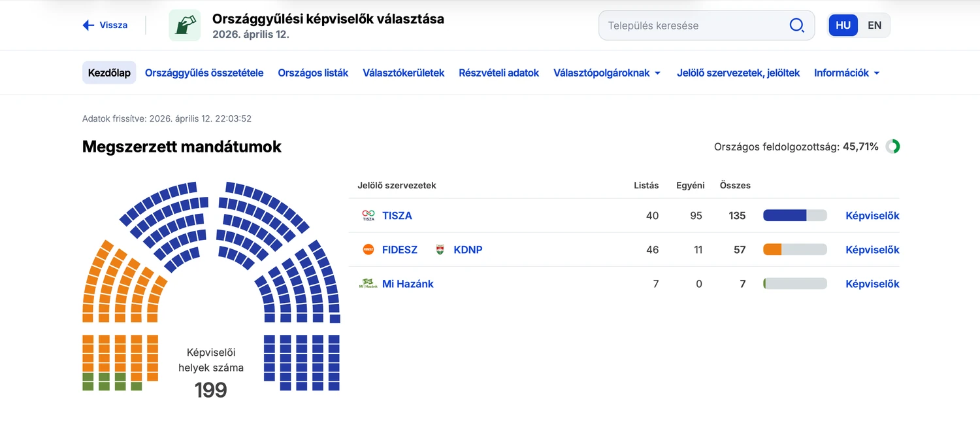980x448 pixels.
Task: Open the Országgyűlés összetétele tab
Action: [204, 73]
